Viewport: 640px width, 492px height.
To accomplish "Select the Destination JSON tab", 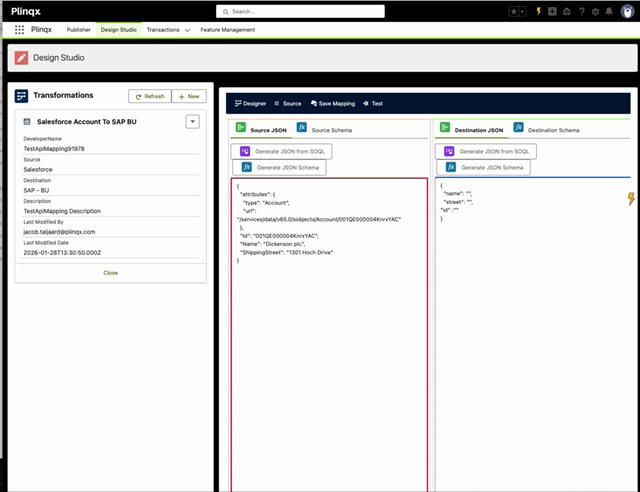I will click(x=479, y=130).
